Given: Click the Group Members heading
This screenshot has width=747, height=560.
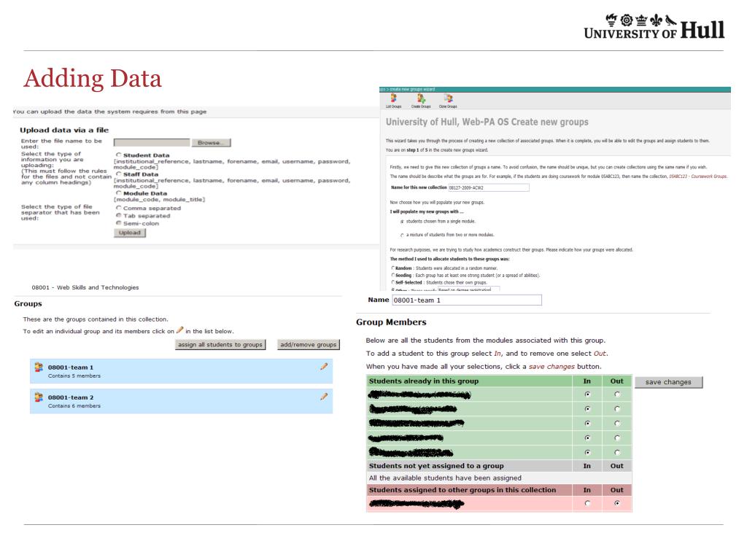Looking at the screenshot, I should point(391,322).
